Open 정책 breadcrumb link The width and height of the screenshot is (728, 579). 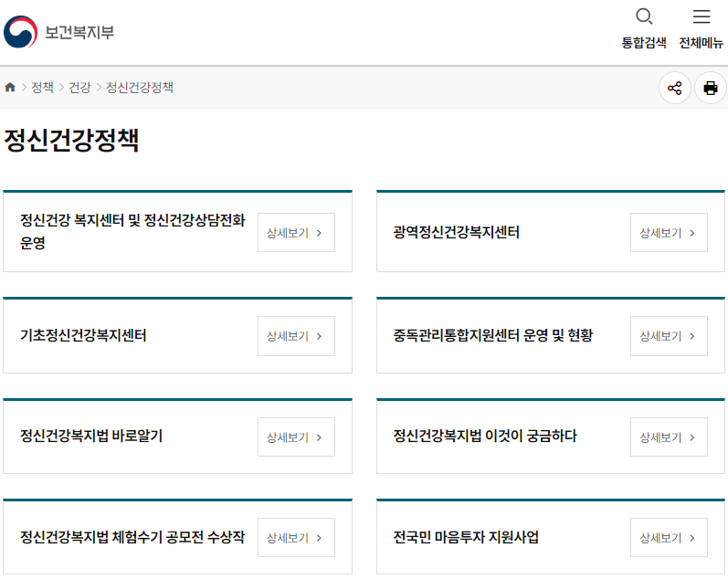pyautogui.click(x=42, y=88)
